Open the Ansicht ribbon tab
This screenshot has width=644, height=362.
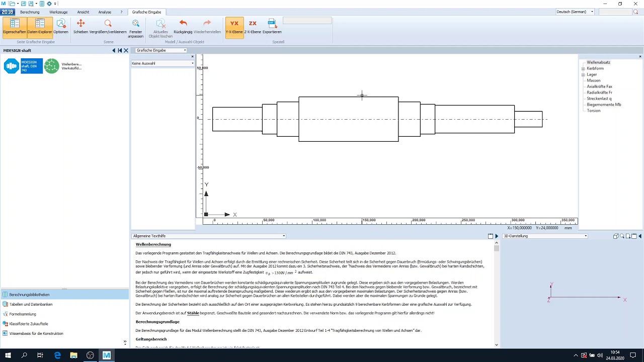[83, 12]
